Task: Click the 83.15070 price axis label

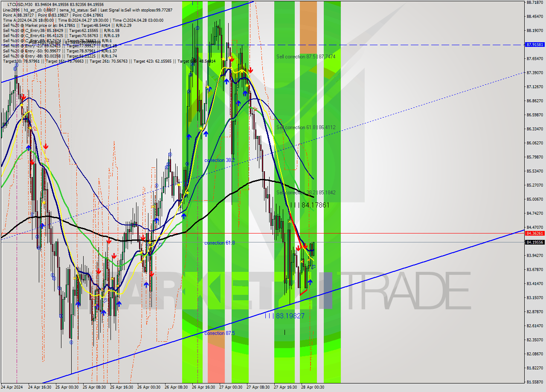Action: [534, 297]
